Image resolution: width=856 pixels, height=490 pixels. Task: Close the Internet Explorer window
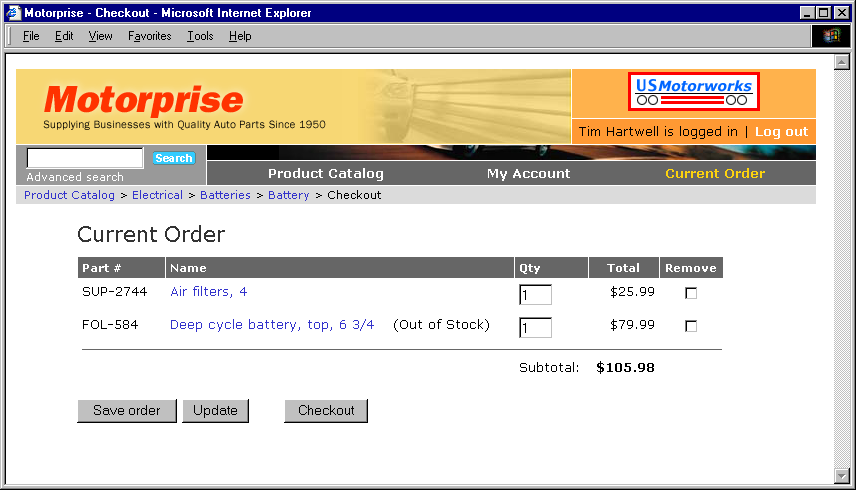841,13
